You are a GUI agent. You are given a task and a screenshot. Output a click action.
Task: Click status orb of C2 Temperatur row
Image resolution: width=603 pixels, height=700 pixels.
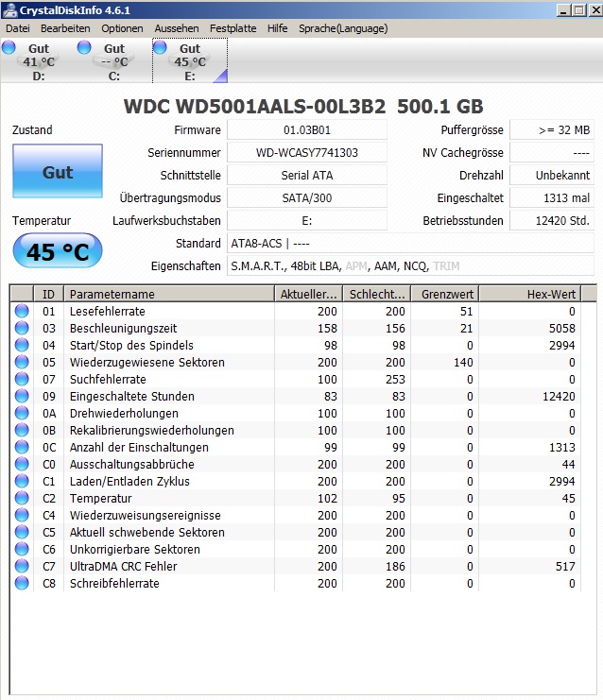[22, 498]
